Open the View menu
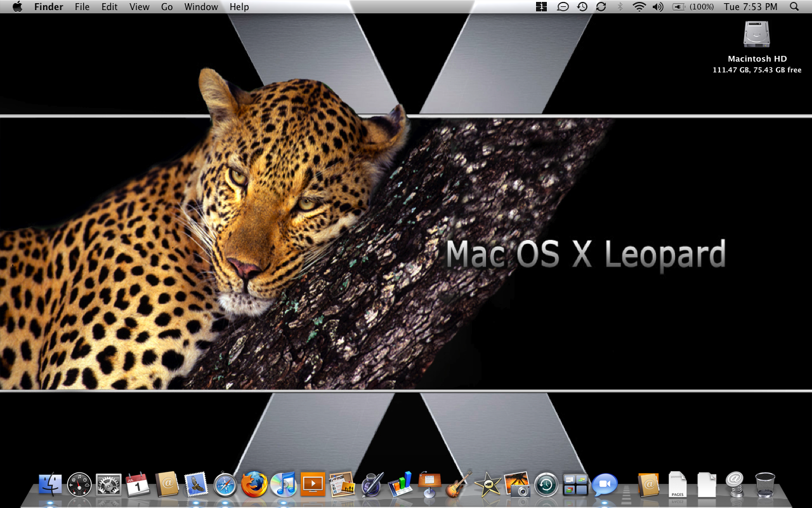The height and width of the screenshot is (508, 812). point(140,7)
